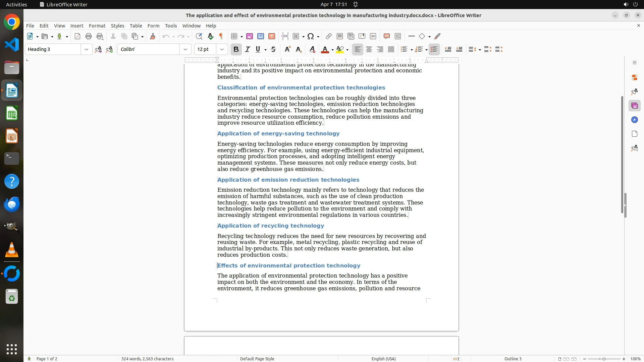Screen dimensions: 644x362
Task: Click the Insert Image icon
Action: (250, 37)
